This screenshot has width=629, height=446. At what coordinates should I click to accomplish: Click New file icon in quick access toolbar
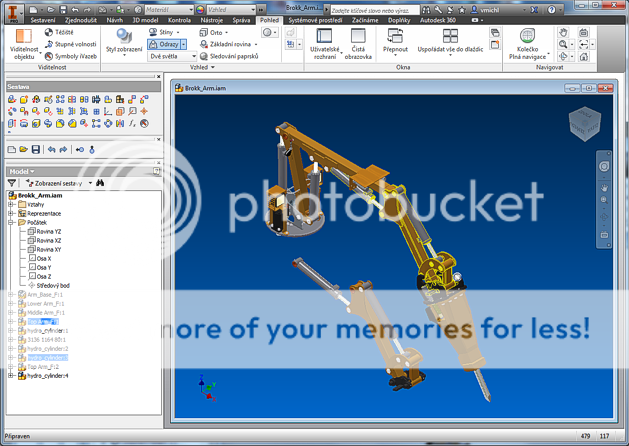pyautogui.click(x=34, y=10)
